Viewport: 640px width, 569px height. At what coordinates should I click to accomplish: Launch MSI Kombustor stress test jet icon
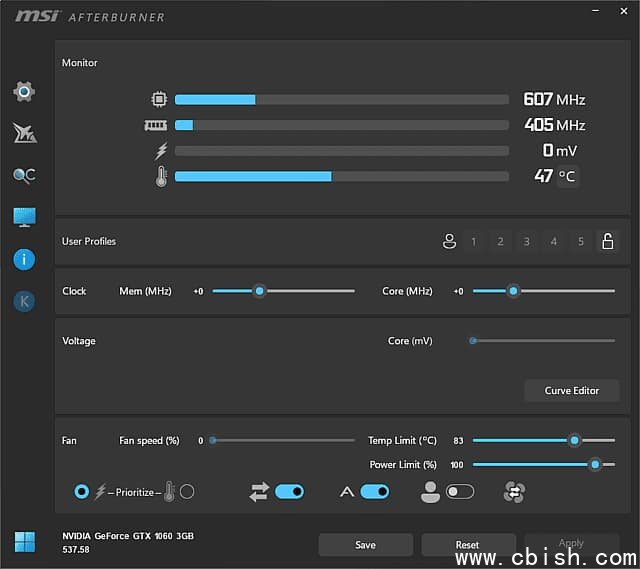pos(24,133)
